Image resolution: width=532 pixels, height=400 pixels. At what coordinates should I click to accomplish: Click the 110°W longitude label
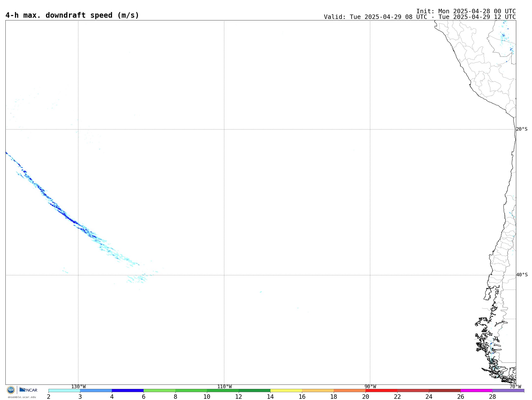click(224, 386)
